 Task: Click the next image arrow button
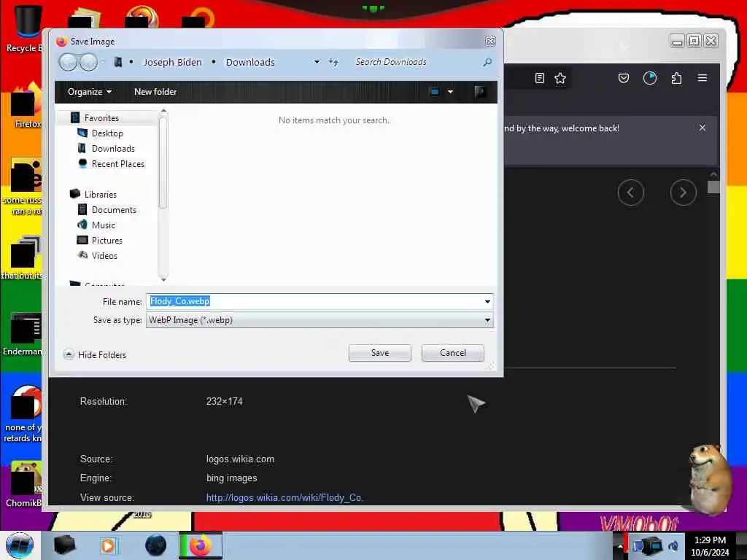coord(683,192)
